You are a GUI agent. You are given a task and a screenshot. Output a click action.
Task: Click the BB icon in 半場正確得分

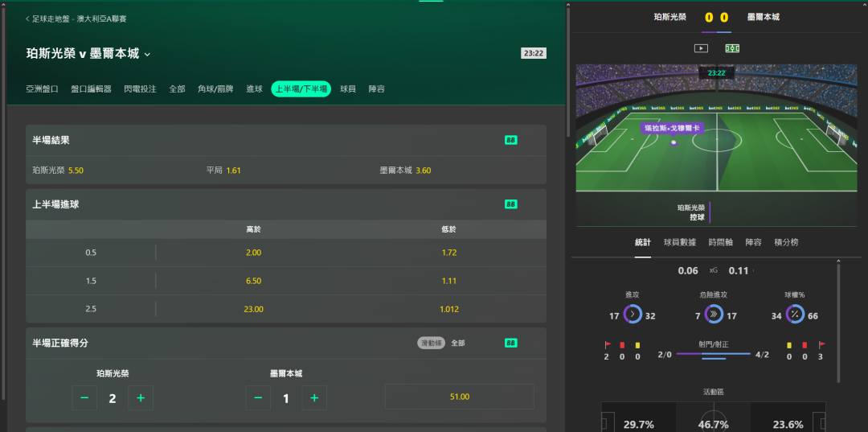pos(511,343)
